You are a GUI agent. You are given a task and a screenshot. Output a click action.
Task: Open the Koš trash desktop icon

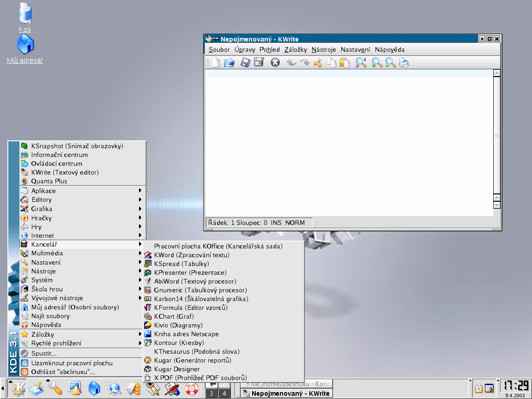coord(25,18)
